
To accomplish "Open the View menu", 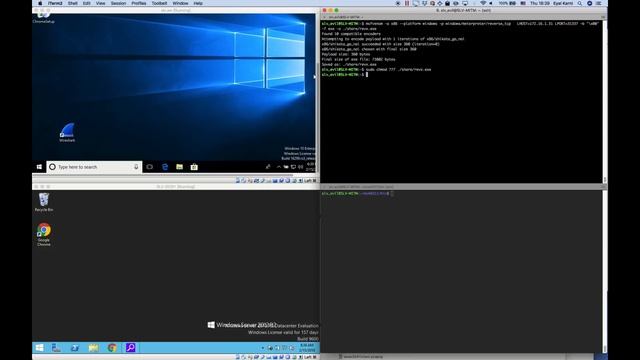I will pyautogui.click(x=100, y=3).
